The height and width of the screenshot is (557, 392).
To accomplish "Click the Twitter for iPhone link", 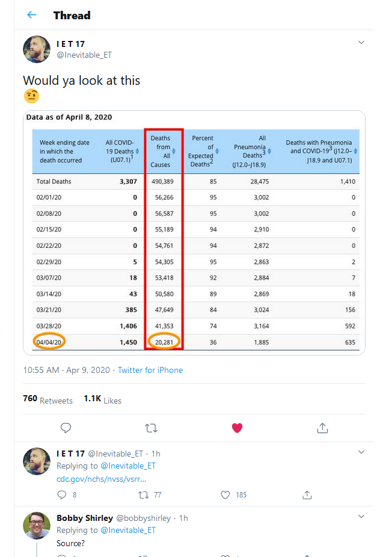I will pos(150,370).
